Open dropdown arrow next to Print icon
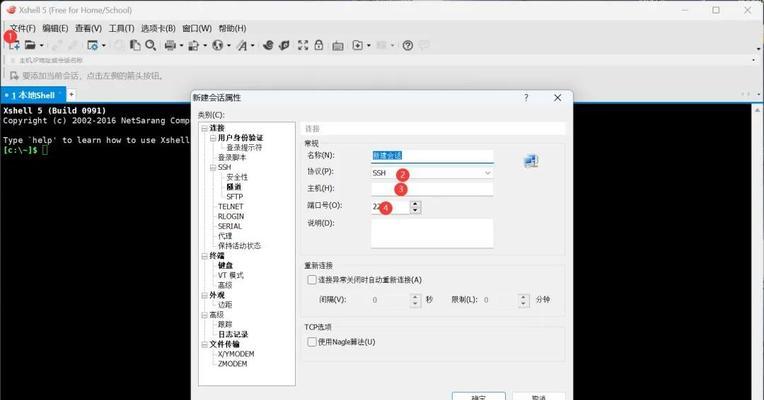Viewport: 764px width, 400px height. pos(181,45)
